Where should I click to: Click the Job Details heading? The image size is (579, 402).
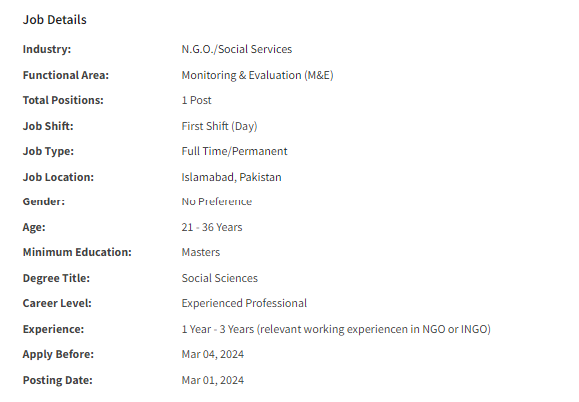55,20
